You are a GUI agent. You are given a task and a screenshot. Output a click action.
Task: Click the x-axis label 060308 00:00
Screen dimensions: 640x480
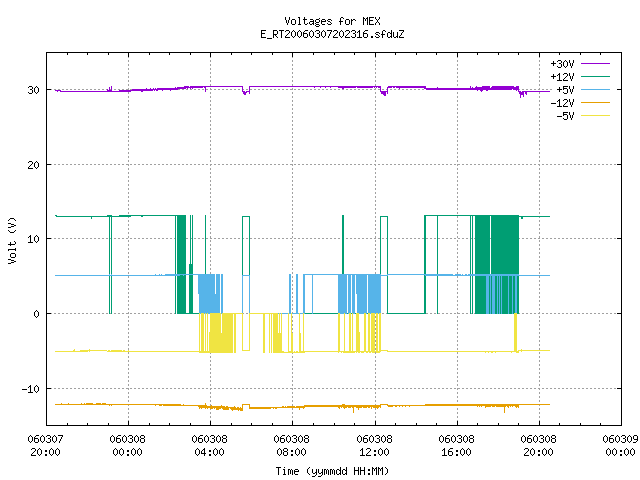pyautogui.click(x=128, y=446)
